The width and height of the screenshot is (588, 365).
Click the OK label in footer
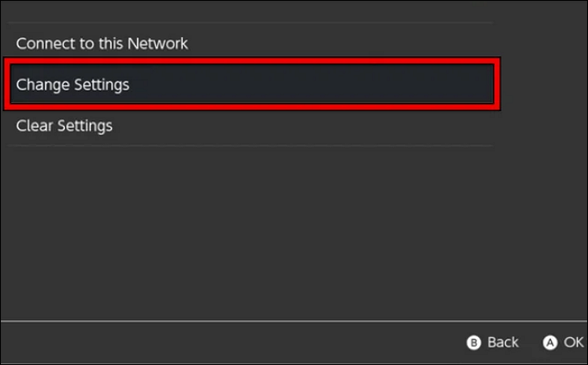[574, 342]
